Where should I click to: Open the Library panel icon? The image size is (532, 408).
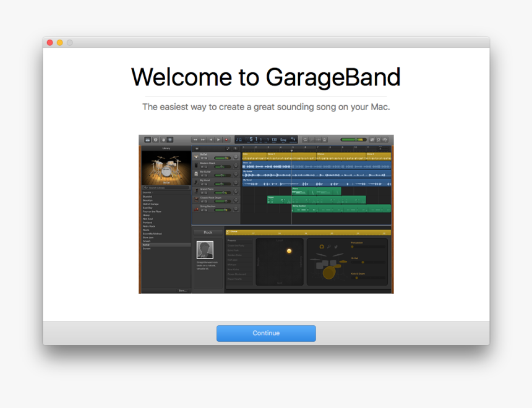pos(147,138)
